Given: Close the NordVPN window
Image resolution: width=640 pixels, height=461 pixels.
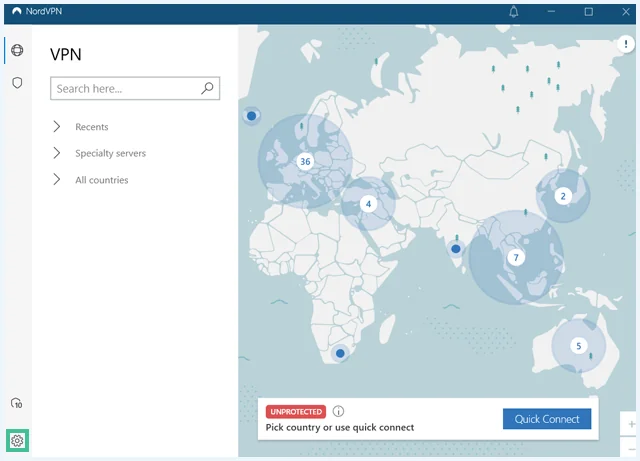Looking at the screenshot, I should [x=626, y=12].
